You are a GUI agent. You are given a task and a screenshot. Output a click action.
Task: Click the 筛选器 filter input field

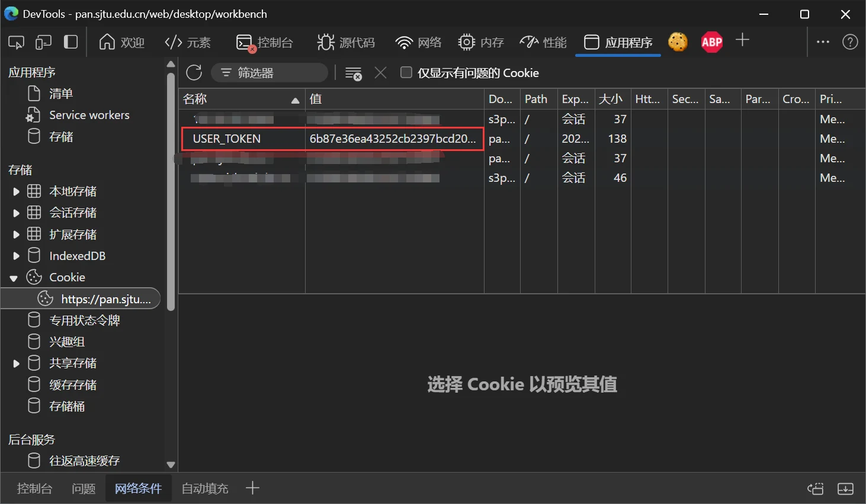(x=270, y=73)
